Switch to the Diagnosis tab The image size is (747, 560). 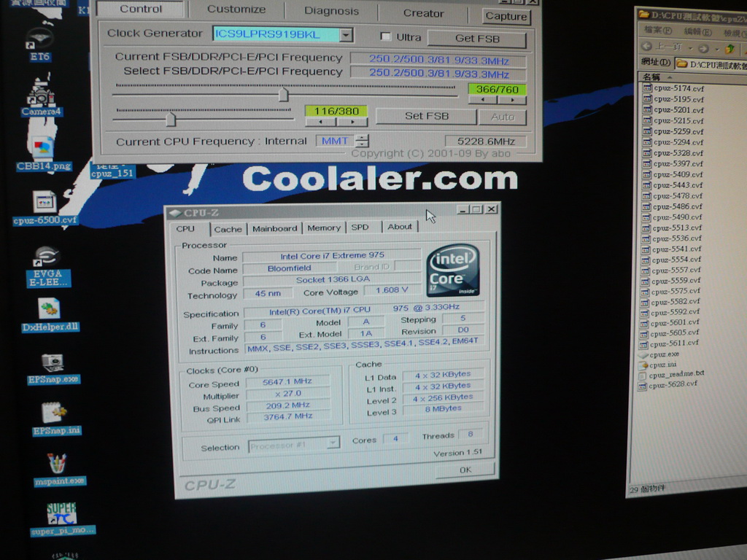point(331,10)
